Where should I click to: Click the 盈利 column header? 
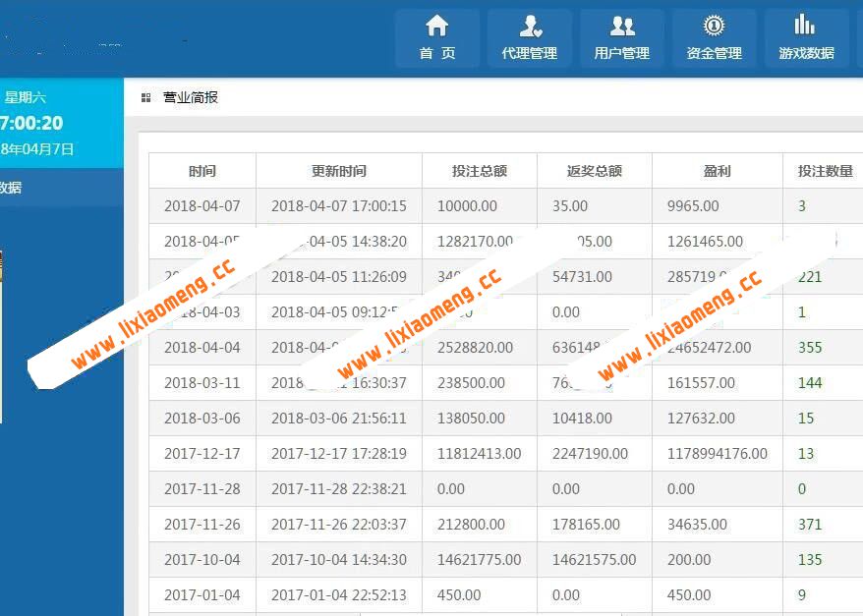click(719, 169)
